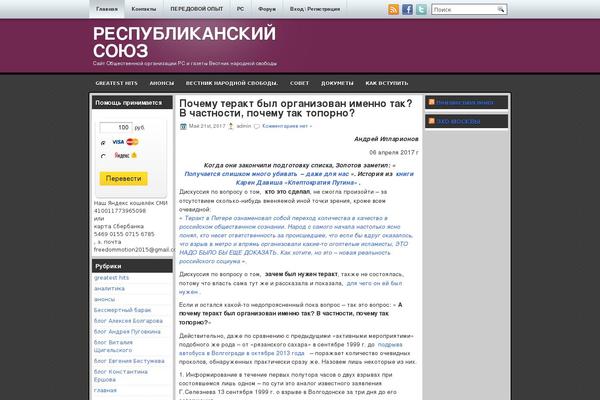600x400 pixels.
Task: Open АНОНСЫ in dark navigation bar
Action: (161, 83)
